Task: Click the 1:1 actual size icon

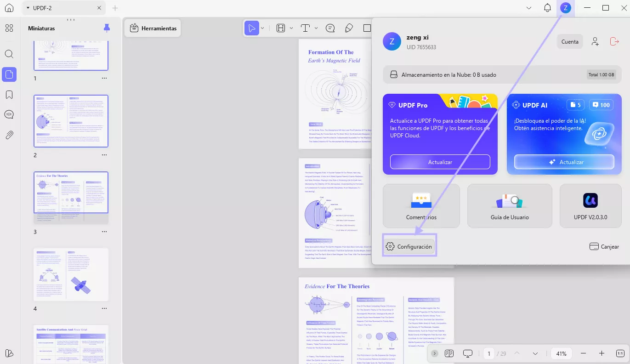Action: [620, 353]
